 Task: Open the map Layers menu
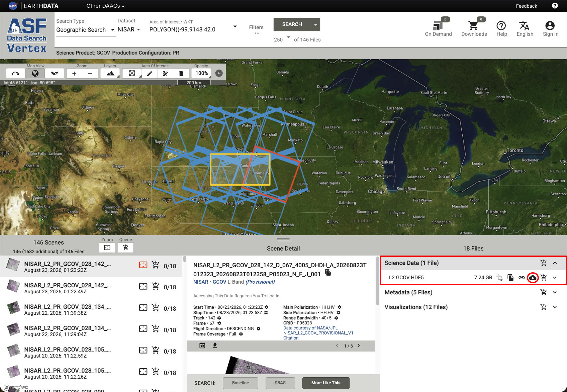(x=110, y=73)
